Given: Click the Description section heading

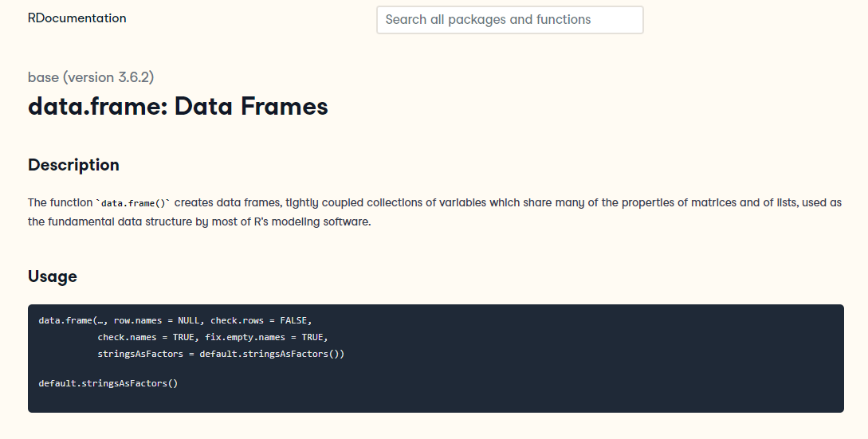Looking at the screenshot, I should (73, 165).
